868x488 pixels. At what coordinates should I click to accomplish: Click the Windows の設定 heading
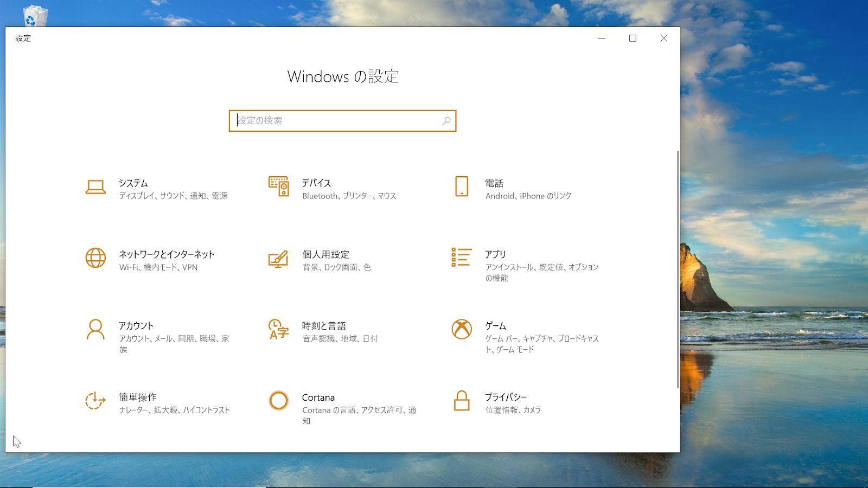343,76
